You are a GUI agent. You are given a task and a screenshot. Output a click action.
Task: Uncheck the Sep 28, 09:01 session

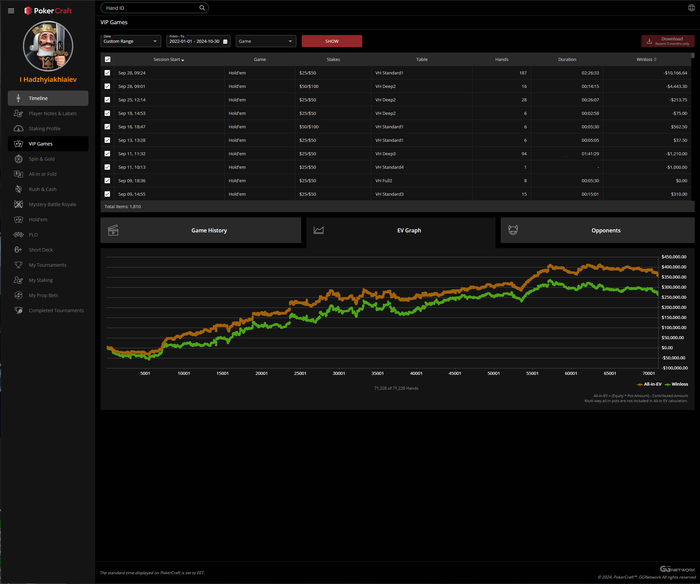108,86
